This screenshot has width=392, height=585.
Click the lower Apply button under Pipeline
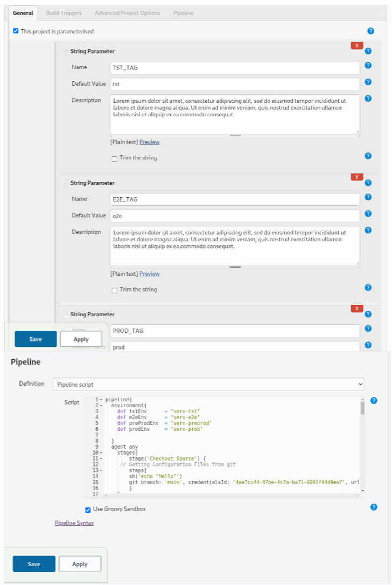click(x=80, y=564)
